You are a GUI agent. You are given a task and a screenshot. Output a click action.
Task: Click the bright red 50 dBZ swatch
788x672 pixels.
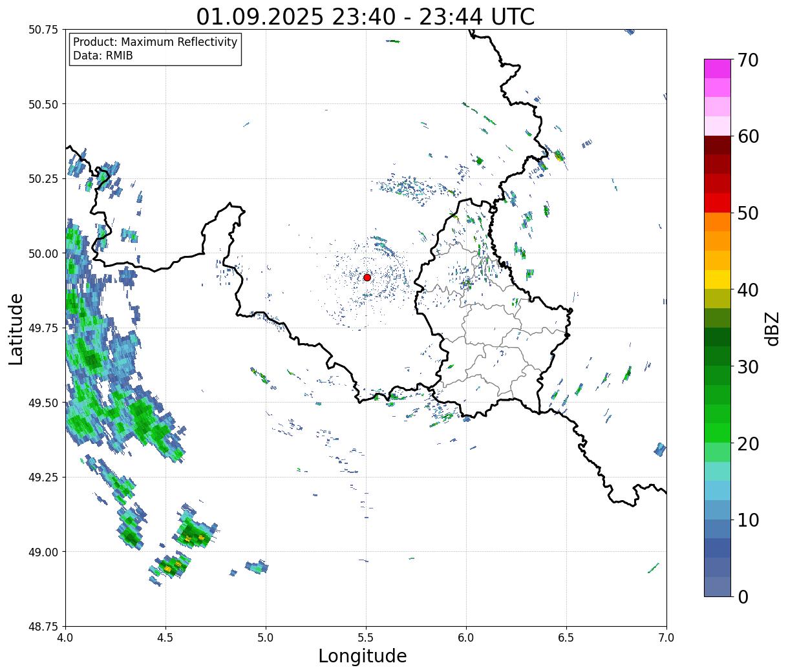click(x=718, y=203)
